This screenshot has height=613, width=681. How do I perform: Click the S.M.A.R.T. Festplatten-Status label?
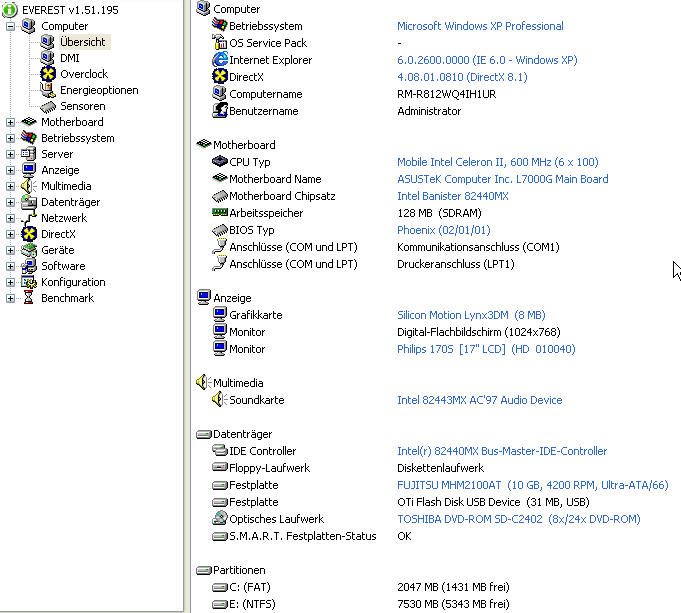point(303,536)
